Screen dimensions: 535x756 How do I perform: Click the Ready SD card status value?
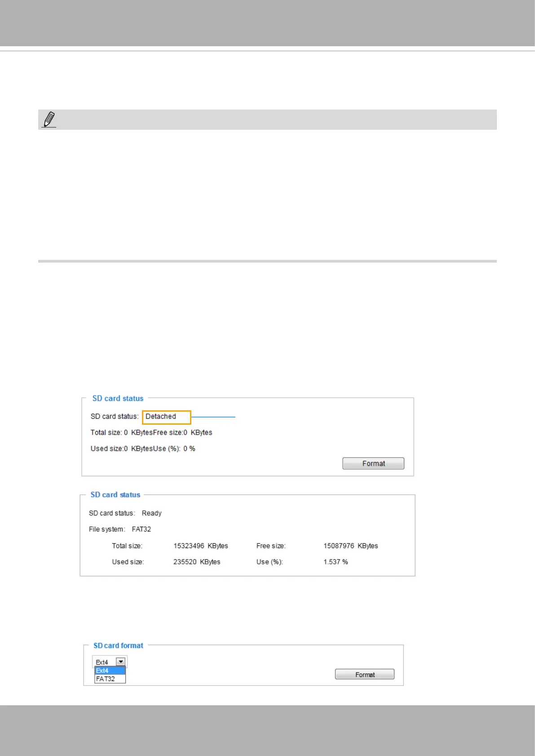[x=151, y=513]
